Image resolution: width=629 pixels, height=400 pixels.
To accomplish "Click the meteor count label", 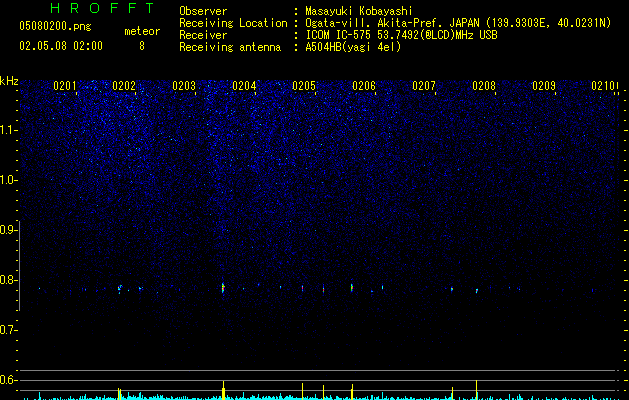I will pos(142,31).
